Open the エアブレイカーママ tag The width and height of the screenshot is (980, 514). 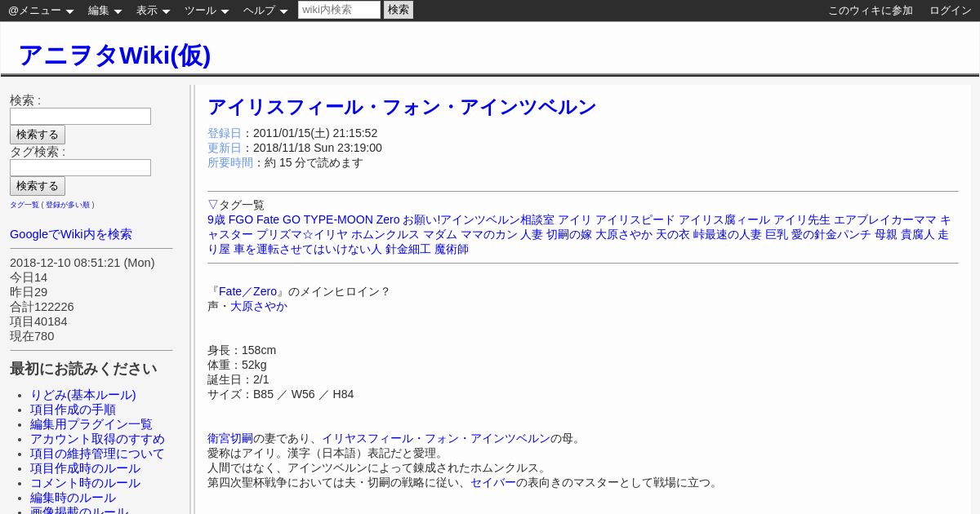tap(885, 219)
